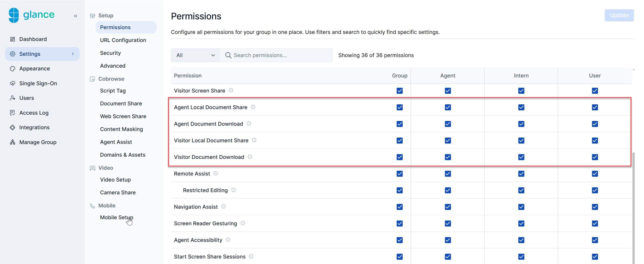Click the Single Sign-On icon
644x264 pixels.
[13, 83]
